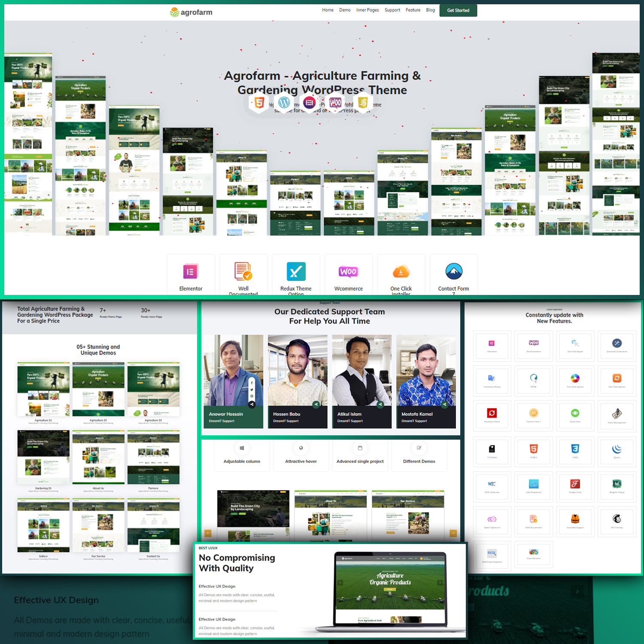Open the About Us demo thumbnail in the demos grid
The height and width of the screenshot is (644, 644).
pos(98,457)
